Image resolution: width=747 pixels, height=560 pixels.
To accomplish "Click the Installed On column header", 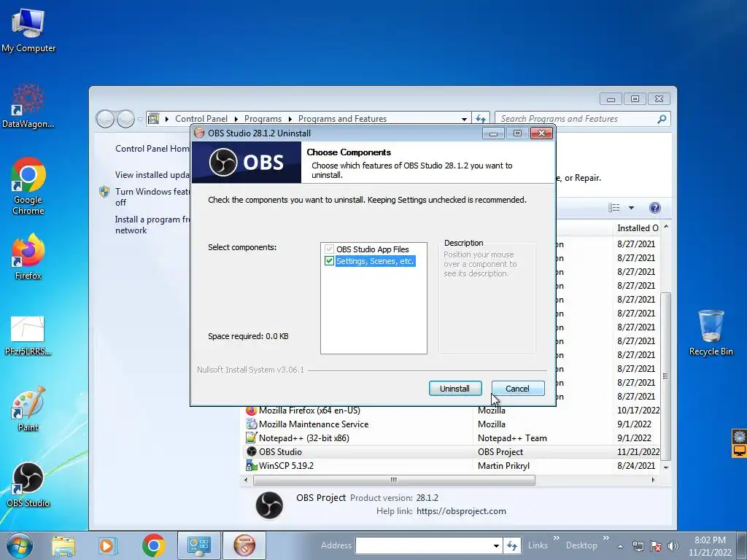I will click(638, 228).
